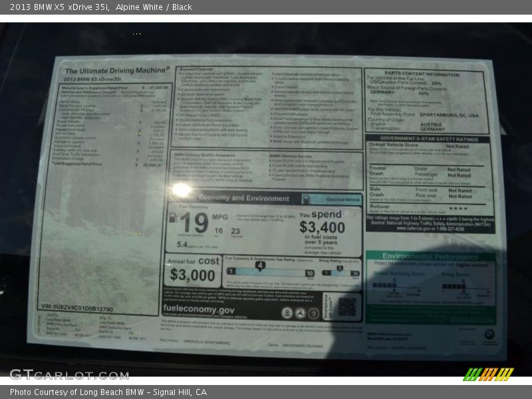Click the 'PARTS CONTENT INFORMATION' heading
Screen dimensions: 532x399
[x=422, y=74]
